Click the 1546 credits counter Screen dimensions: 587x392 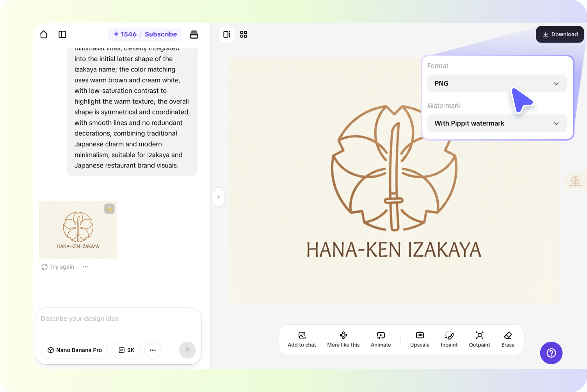[x=125, y=34]
